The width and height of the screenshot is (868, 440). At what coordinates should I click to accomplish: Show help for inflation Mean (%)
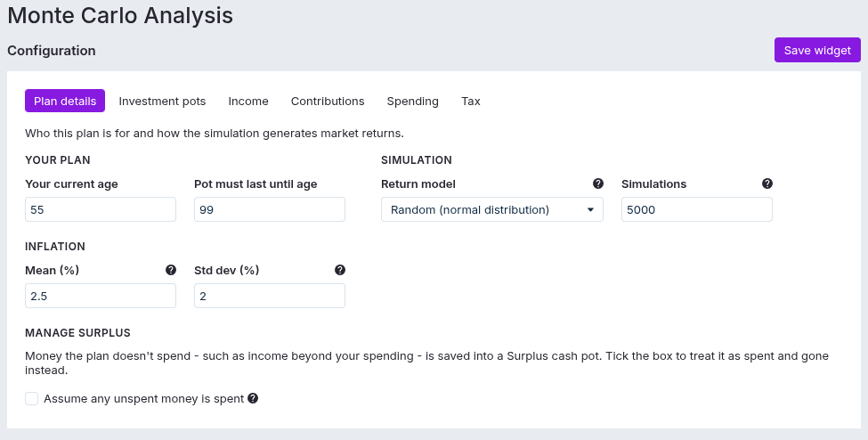tap(171, 270)
